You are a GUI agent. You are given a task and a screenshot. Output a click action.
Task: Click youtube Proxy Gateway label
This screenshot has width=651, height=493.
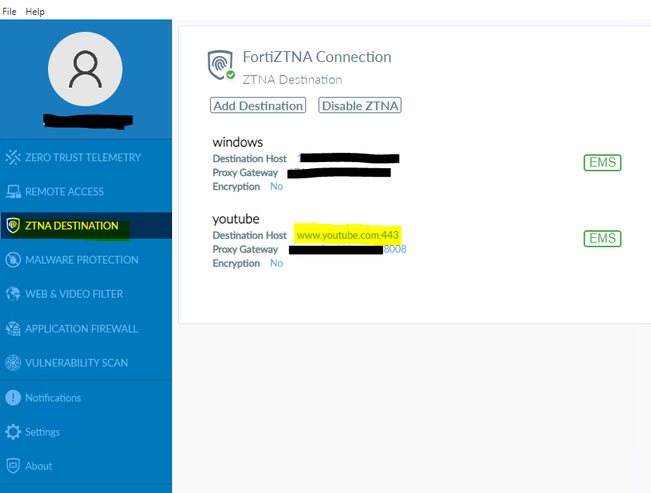tap(245, 249)
